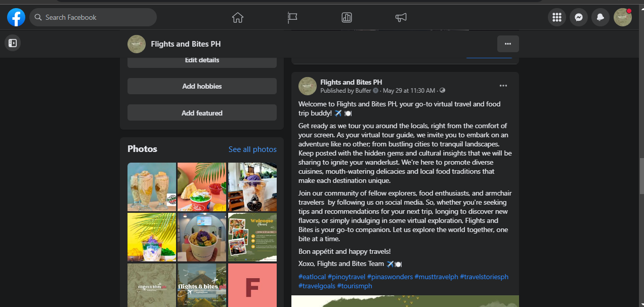This screenshot has width=644, height=307.
Task: Open the #tourismph hashtag
Action: pyautogui.click(x=356, y=286)
